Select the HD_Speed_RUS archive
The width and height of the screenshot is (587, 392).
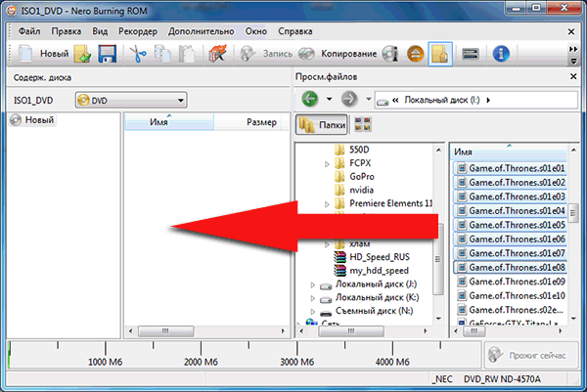pos(372,257)
